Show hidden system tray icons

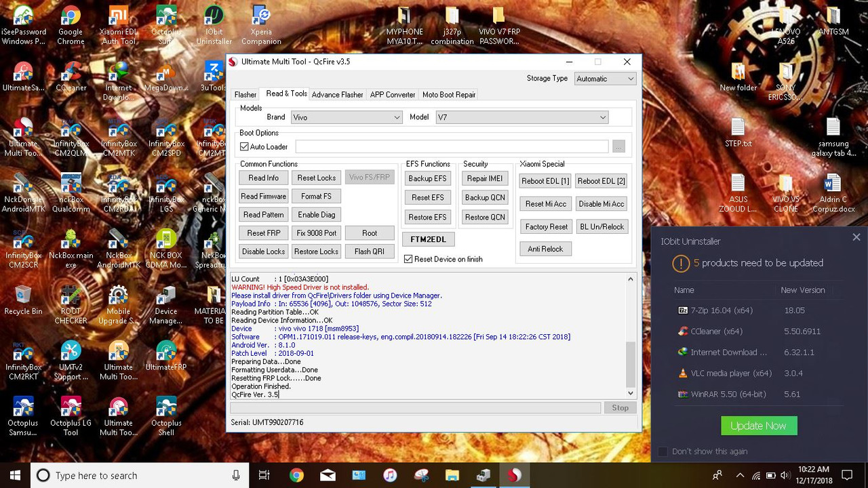(x=740, y=475)
